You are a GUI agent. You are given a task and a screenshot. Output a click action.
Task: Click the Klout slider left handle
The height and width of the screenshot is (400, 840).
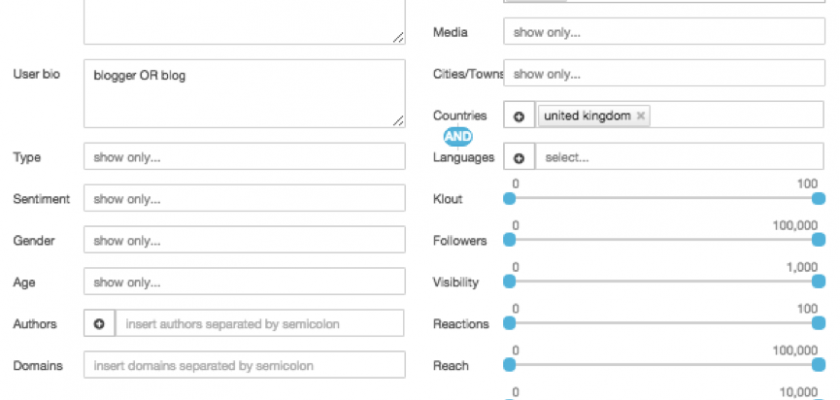pos(510,198)
